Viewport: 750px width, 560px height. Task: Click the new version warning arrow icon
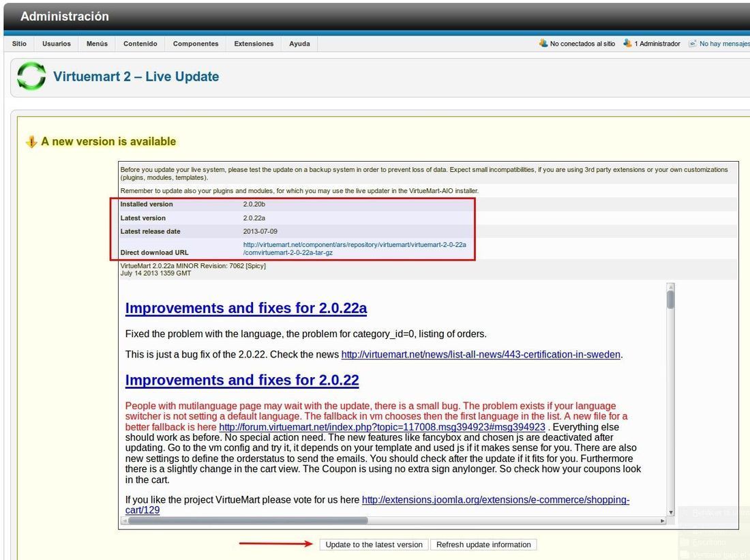pyautogui.click(x=31, y=142)
